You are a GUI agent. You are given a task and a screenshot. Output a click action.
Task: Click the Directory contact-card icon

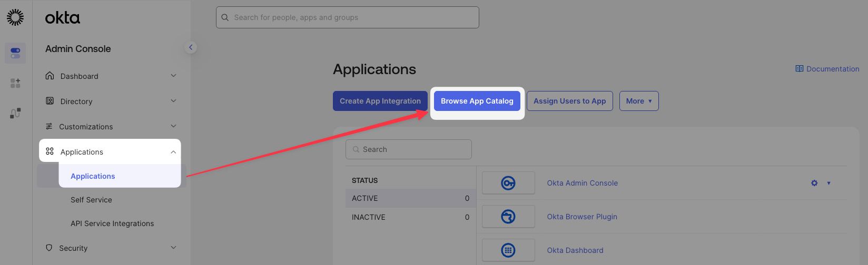coord(50,101)
